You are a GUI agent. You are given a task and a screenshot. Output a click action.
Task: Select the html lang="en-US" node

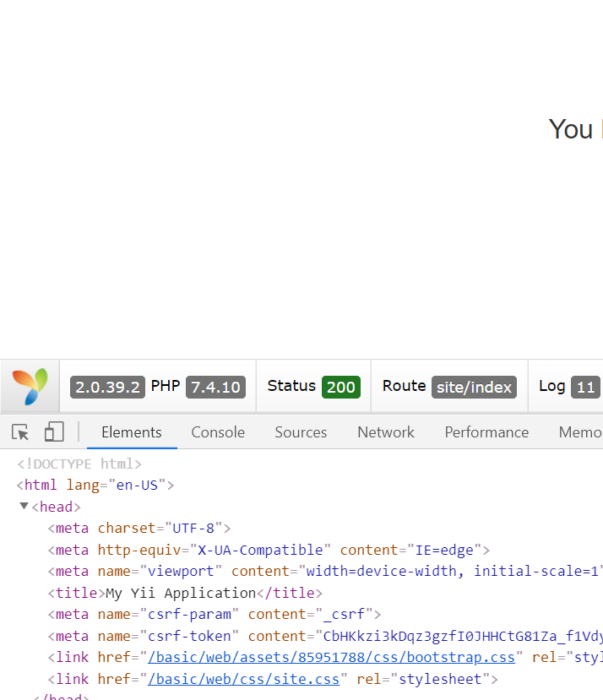pyautogui.click(x=95, y=485)
